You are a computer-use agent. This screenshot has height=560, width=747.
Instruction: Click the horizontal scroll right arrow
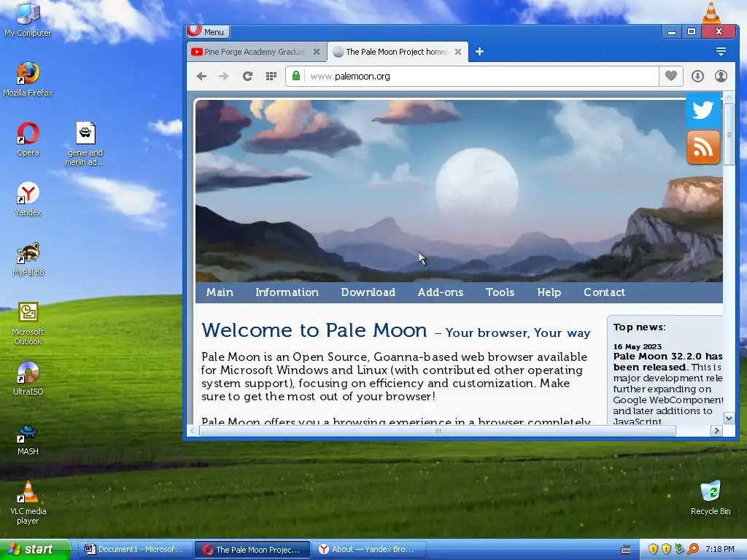[716, 430]
